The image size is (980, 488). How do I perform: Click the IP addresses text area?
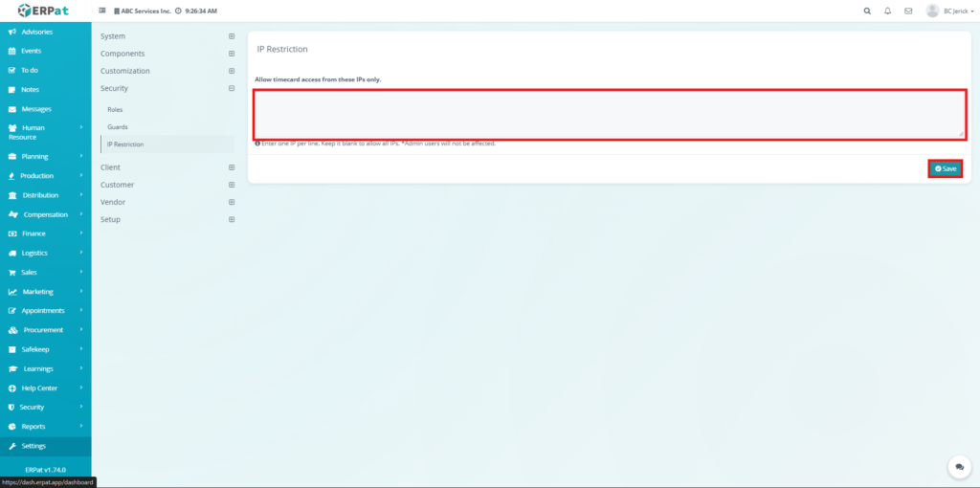click(609, 114)
